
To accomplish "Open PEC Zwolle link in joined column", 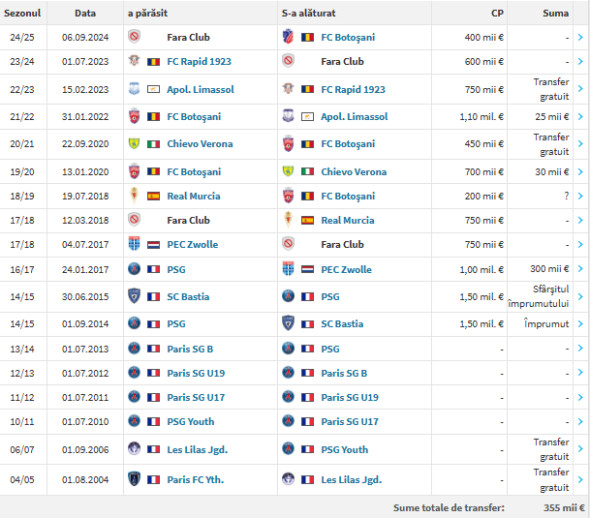I will (x=346, y=269).
